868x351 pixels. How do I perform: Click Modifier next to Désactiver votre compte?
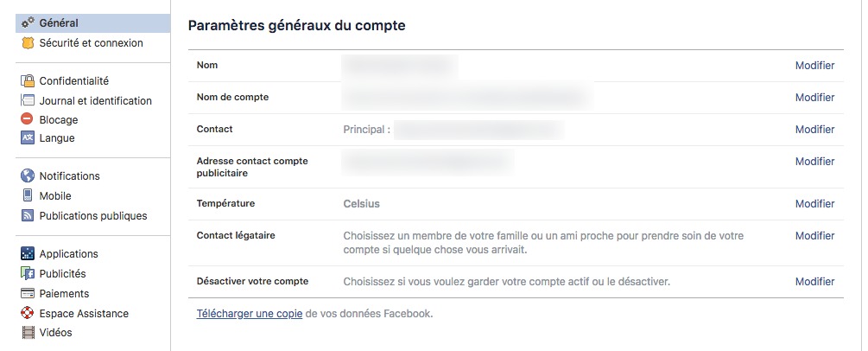coord(814,282)
